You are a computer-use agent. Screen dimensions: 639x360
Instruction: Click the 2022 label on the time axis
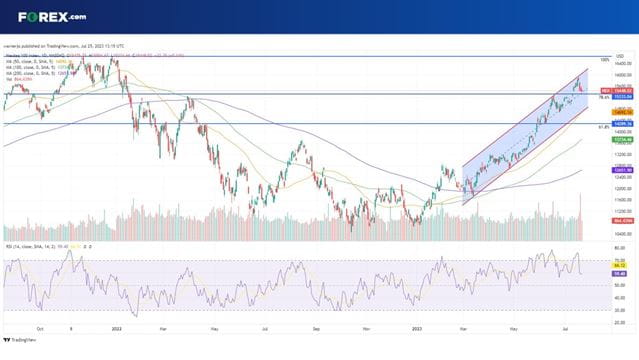(117, 329)
